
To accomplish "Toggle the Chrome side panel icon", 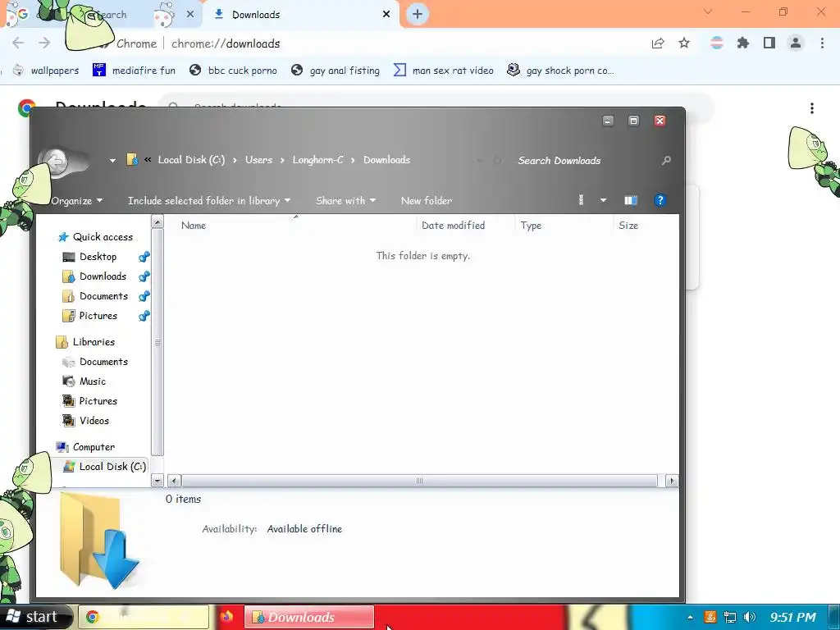I will (769, 43).
